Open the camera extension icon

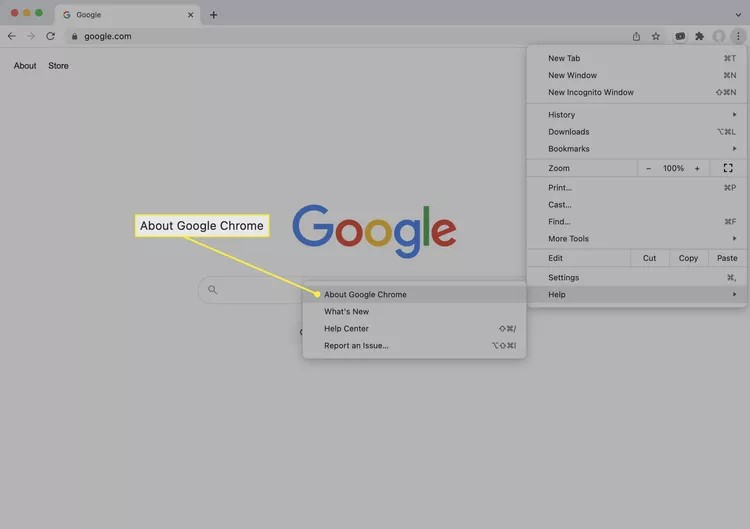(680, 36)
